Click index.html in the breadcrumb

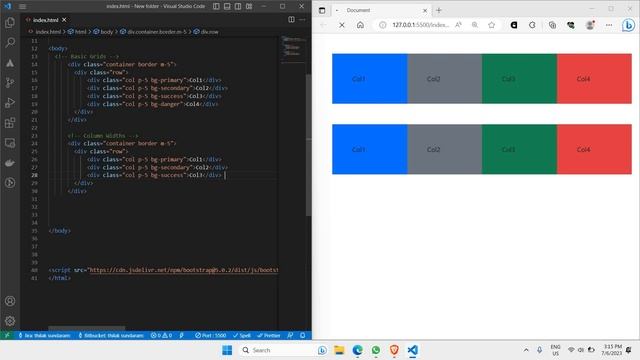(x=48, y=31)
